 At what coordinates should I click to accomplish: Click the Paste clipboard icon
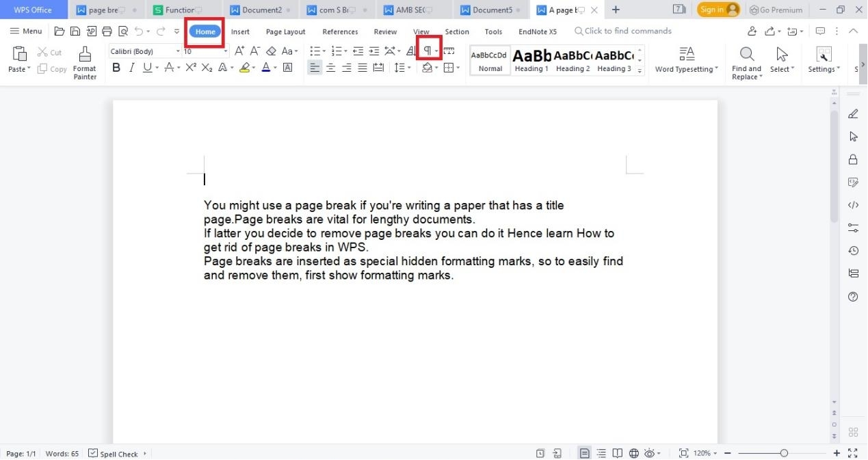[x=19, y=54]
